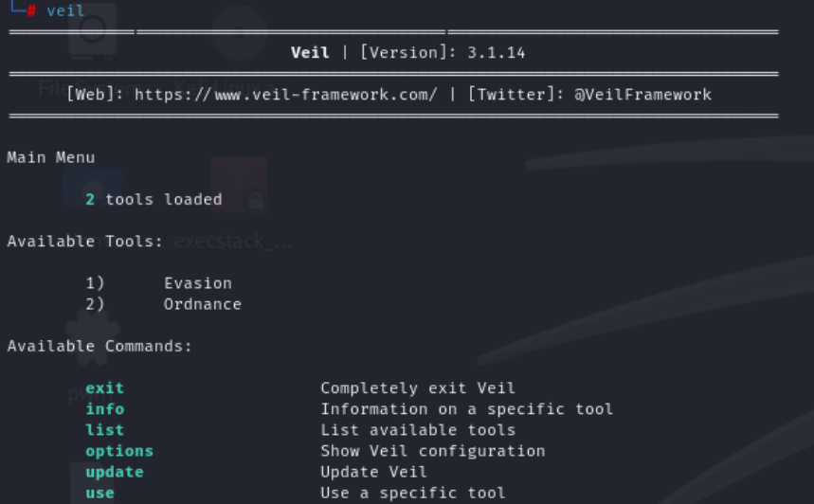Select the Evasion tool entry

pyautogui.click(x=198, y=283)
